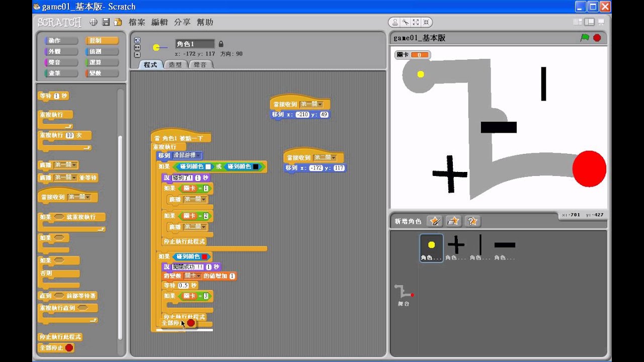This screenshot has height=362, width=644.
Task: Select the shrink sprite tool
Action: click(x=426, y=22)
